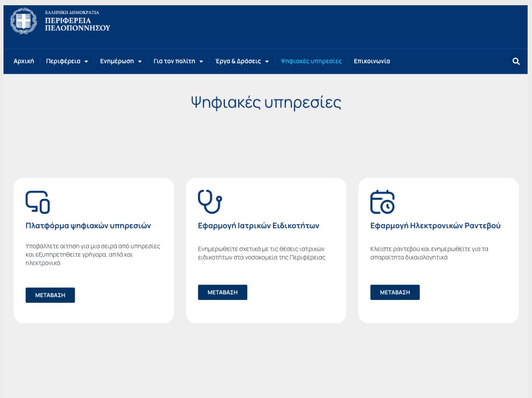Click the Ψηφιακές υπηρεσίες page heading

click(266, 103)
